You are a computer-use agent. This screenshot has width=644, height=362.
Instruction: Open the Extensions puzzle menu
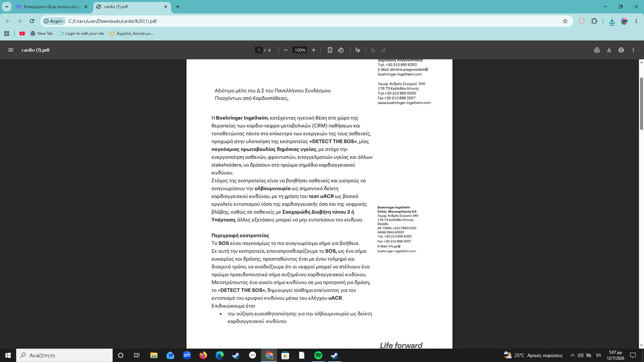point(594,21)
